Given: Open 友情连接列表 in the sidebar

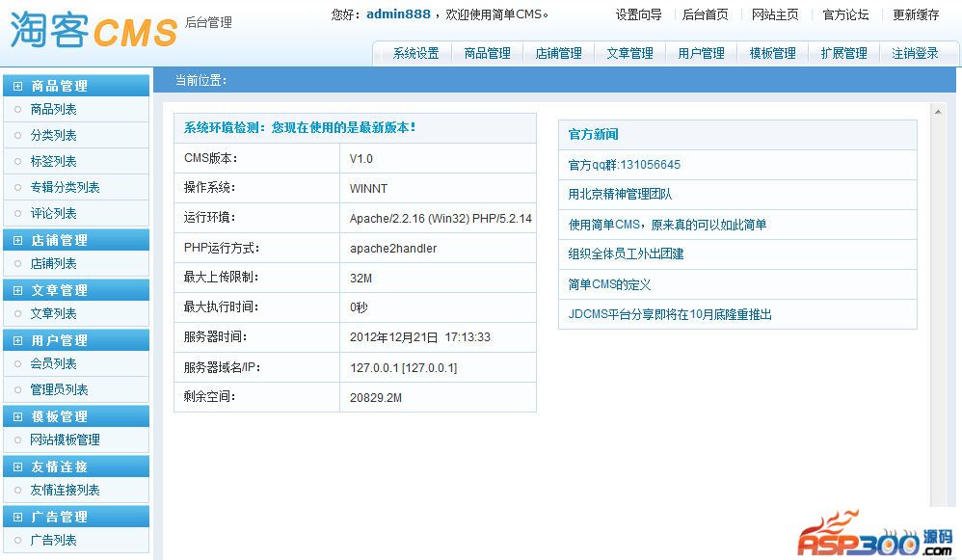Looking at the screenshot, I should click(65, 491).
